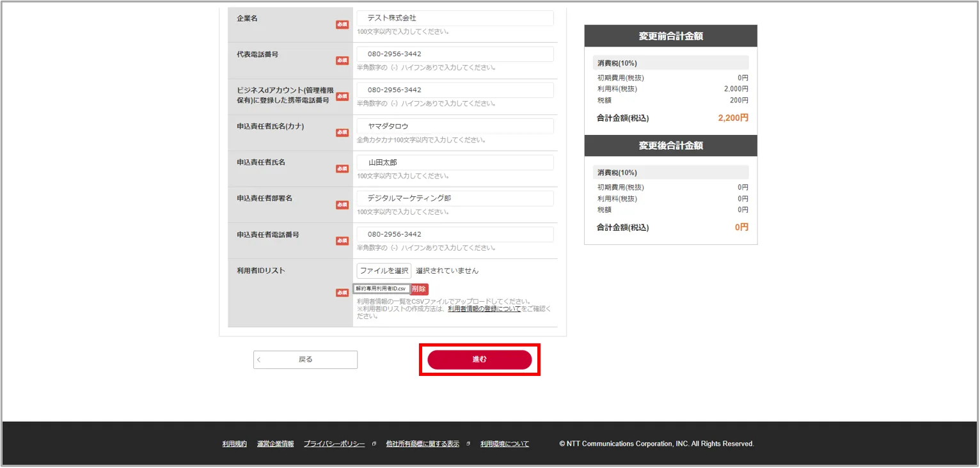The height and width of the screenshot is (468, 980).
Task: Open the 他社所有商標に関する表示 footer link
Action: click(x=422, y=443)
